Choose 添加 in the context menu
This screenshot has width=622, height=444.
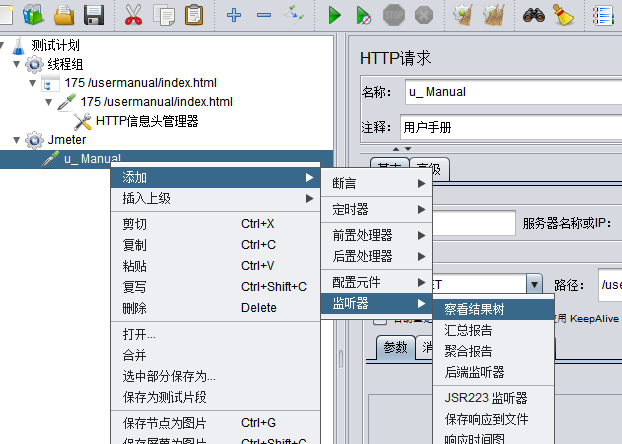tap(215, 177)
